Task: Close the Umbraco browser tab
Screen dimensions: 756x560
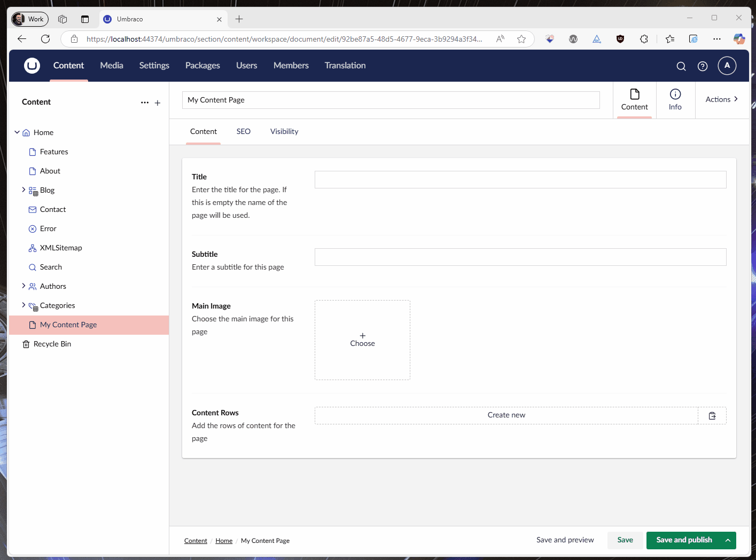Action: tap(219, 19)
